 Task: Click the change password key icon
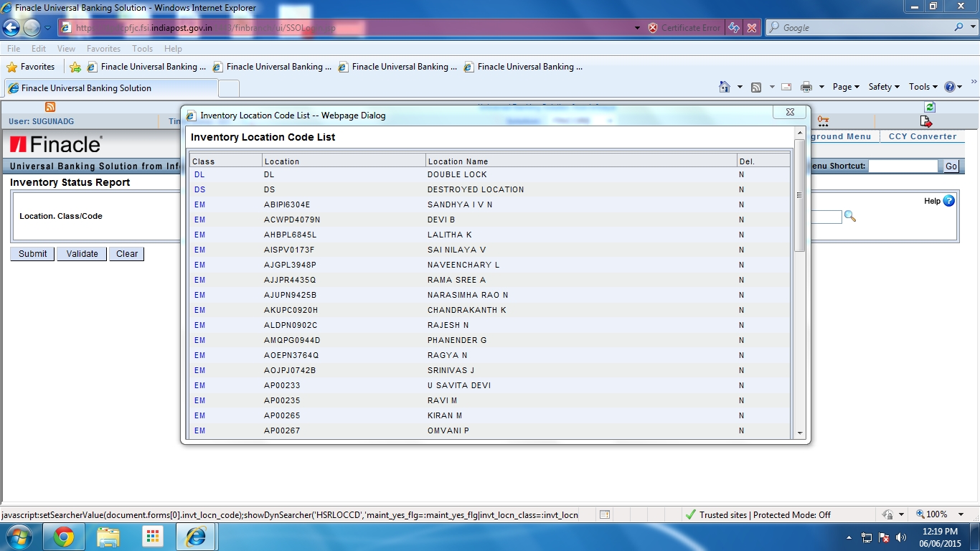[x=824, y=121]
